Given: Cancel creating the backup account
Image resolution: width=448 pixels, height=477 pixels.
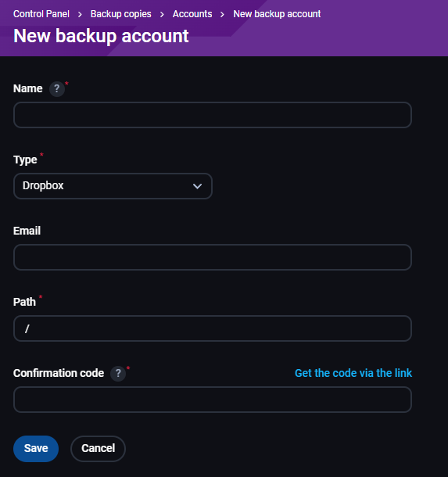Looking at the screenshot, I should click(x=98, y=449).
